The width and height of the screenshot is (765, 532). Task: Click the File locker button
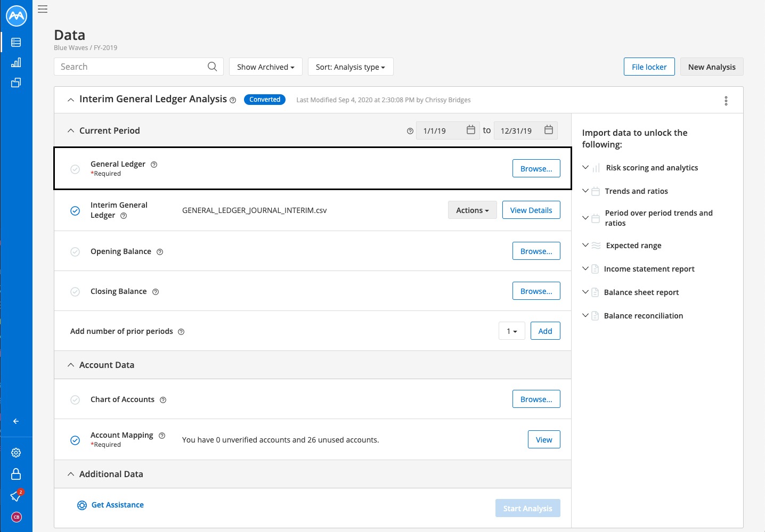pyautogui.click(x=649, y=67)
